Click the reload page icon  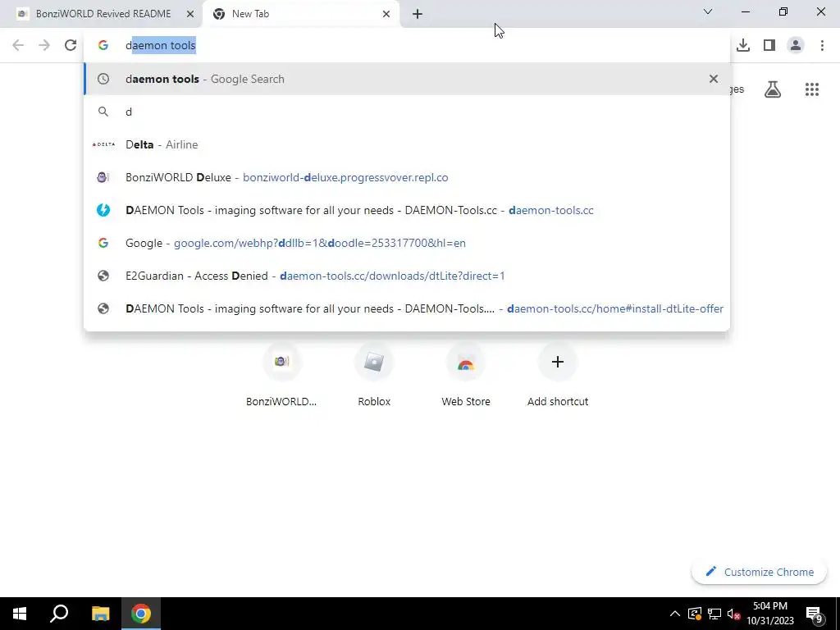(x=71, y=45)
